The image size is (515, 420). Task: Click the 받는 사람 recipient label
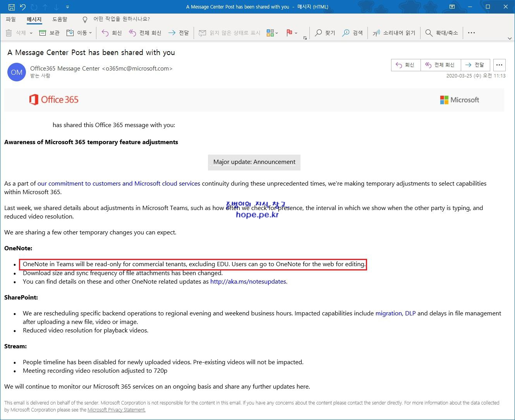coord(40,76)
